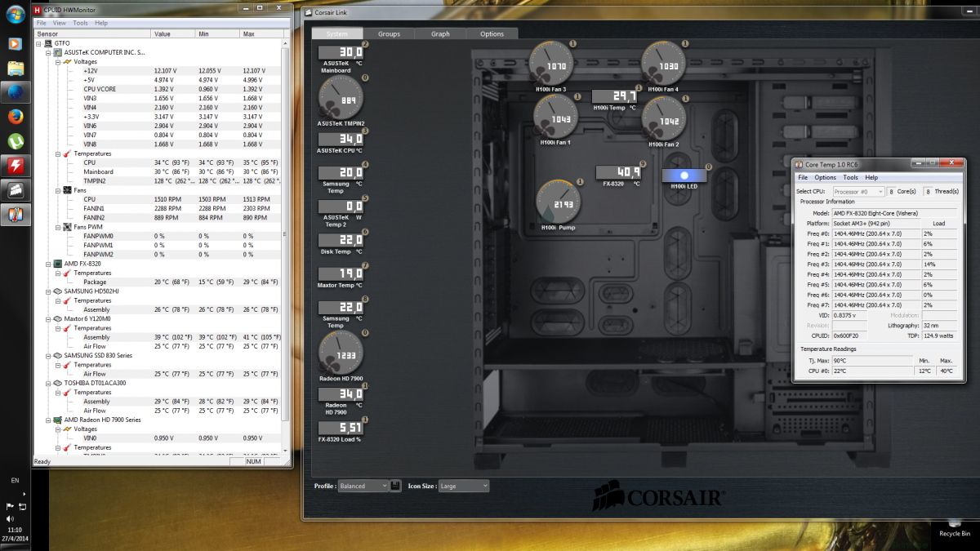Open the Icon Size dropdown

click(463, 486)
